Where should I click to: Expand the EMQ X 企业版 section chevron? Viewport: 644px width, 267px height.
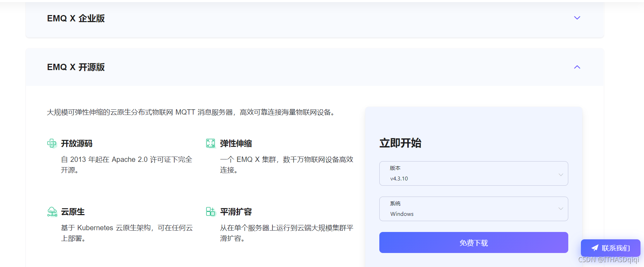coord(577,18)
